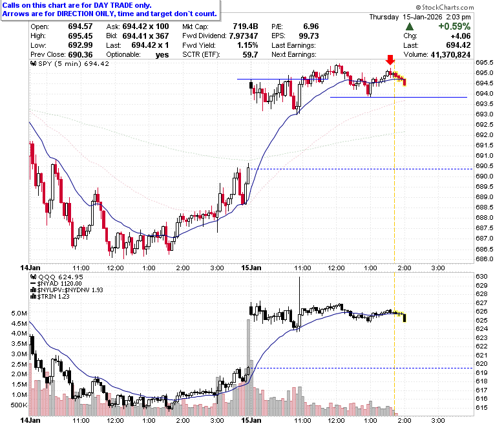Viewport: 504px width, 426px height.
Task: Select the $NYAD 1120.00 legend entry
Action: 59,284
